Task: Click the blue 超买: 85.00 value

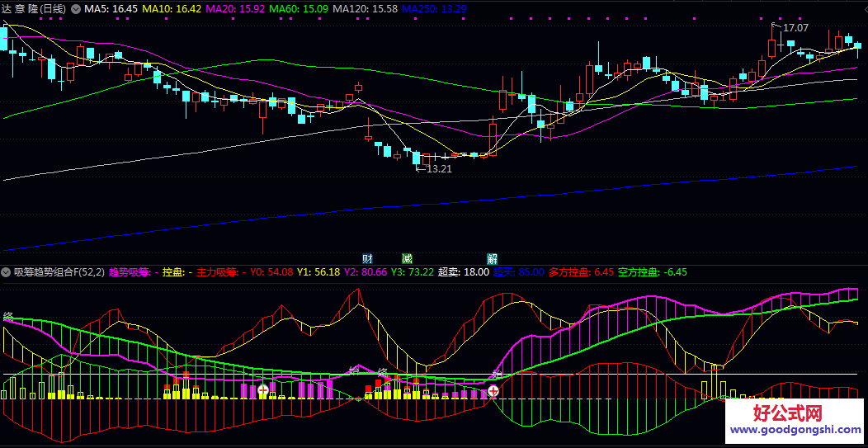Action: pos(519,272)
